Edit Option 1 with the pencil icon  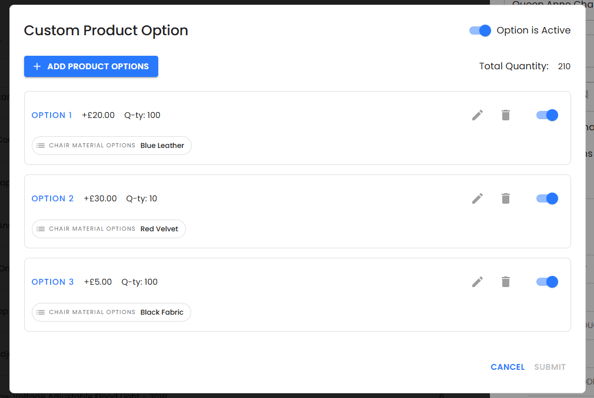[x=477, y=115]
